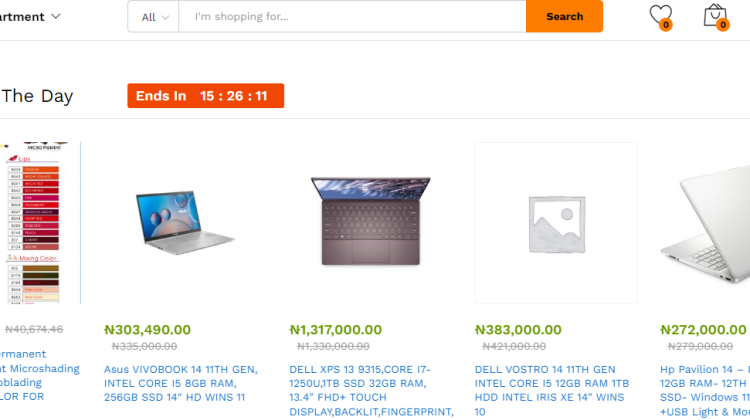The image size is (750, 420).
Task: Open the wishlist heart icon
Action: pyautogui.click(x=659, y=15)
